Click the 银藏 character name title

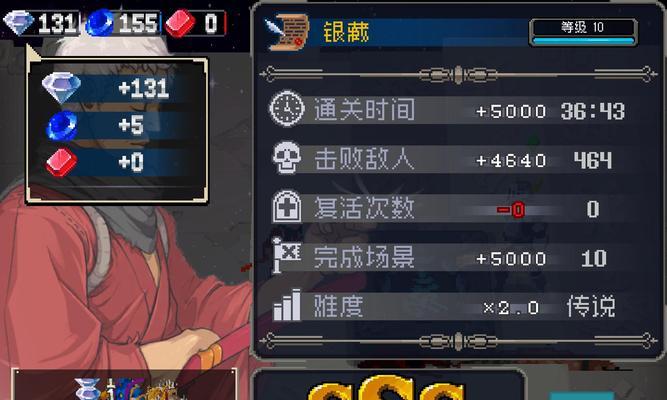345,32
